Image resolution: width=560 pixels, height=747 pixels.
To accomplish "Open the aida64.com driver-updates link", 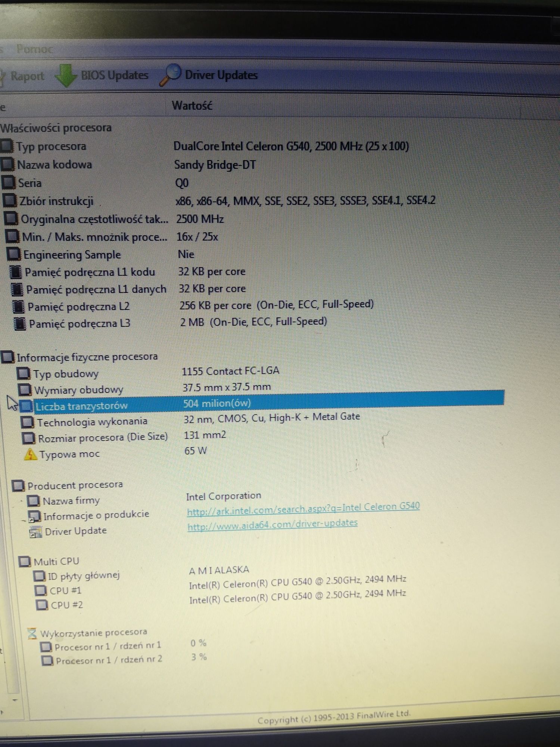I will tap(273, 524).
